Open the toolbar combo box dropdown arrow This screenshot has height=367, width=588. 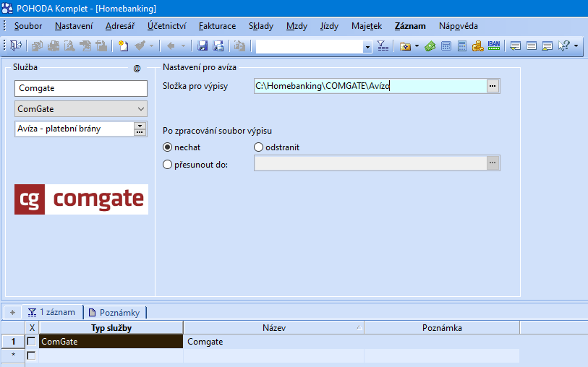(368, 46)
